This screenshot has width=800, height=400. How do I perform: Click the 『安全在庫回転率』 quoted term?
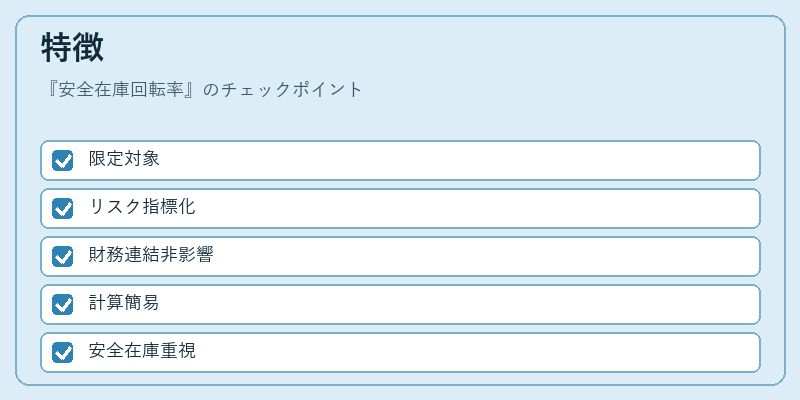click(120, 90)
